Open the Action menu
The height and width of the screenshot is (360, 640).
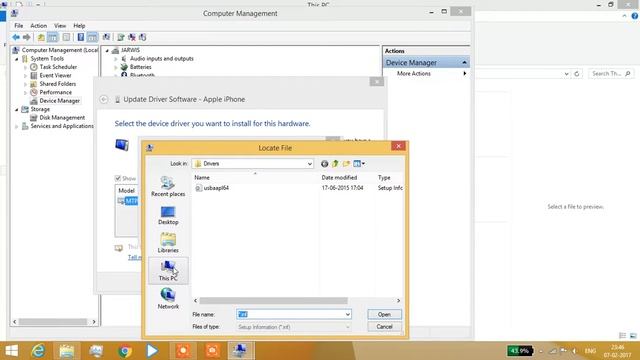39,26
